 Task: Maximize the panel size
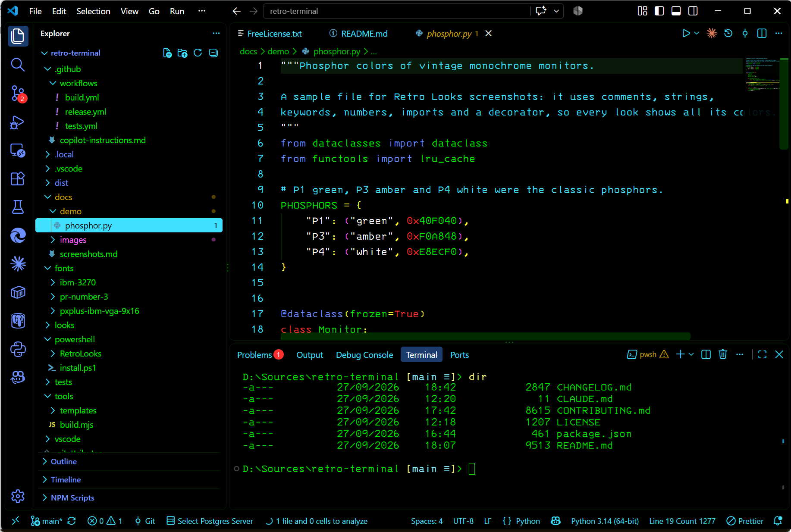762,354
